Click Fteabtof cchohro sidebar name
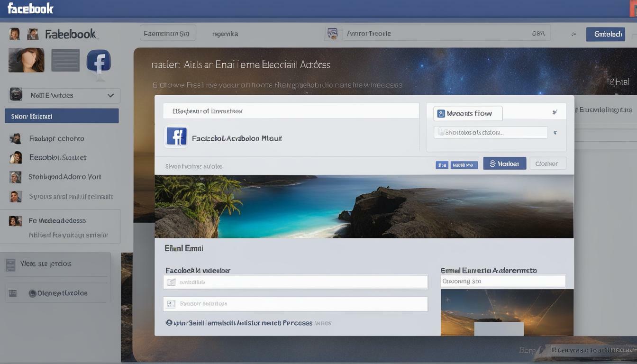Image resolution: width=637 pixels, height=364 pixels. 56,138
